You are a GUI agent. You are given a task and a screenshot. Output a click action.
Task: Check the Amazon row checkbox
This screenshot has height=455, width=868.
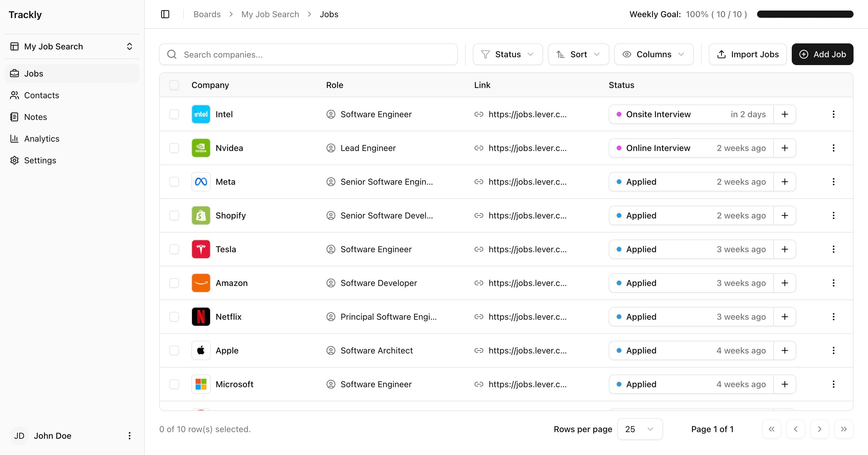pos(174,283)
